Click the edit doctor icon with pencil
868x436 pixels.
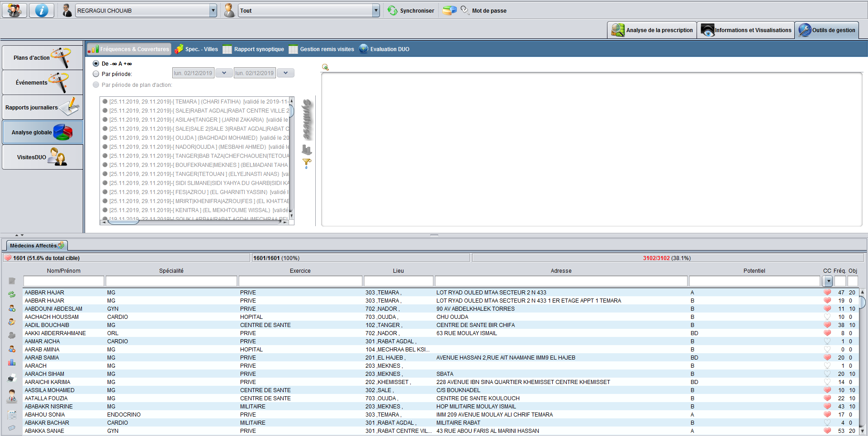(x=12, y=322)
